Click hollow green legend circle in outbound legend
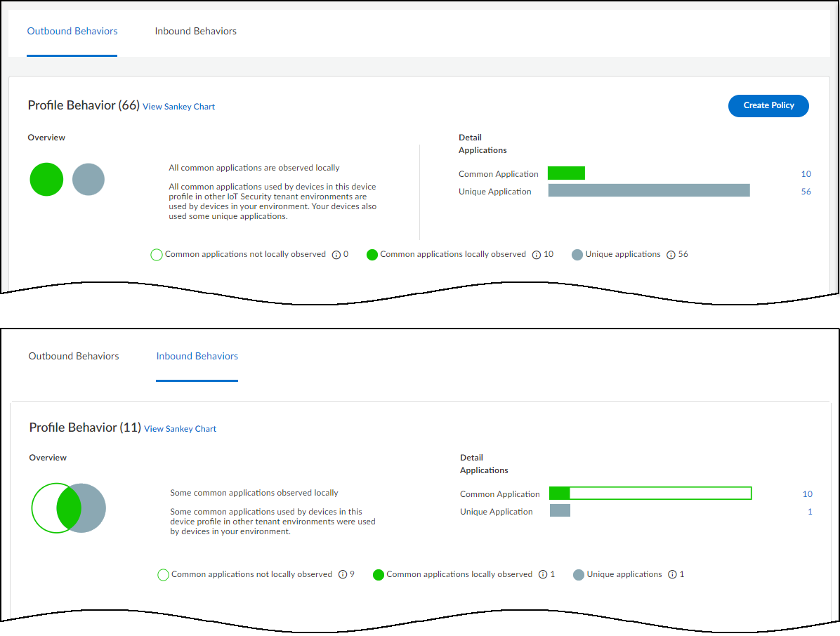This screenshot has width=840, height=636. pos(157,255)
